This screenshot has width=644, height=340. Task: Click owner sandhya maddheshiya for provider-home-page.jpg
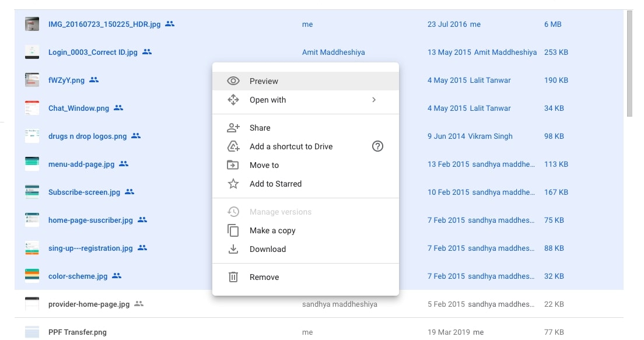point(339,304)
